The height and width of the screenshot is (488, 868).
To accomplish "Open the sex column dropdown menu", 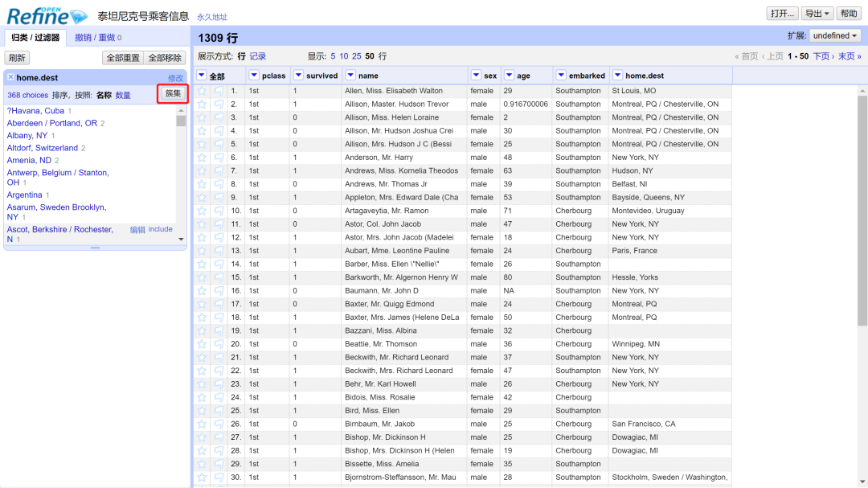I will (476, 76).
